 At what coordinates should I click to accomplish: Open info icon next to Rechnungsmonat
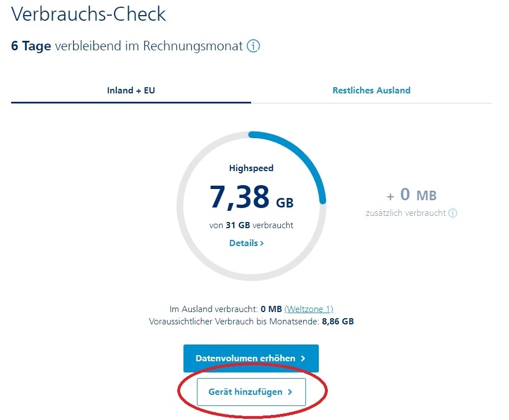(253, 46)
